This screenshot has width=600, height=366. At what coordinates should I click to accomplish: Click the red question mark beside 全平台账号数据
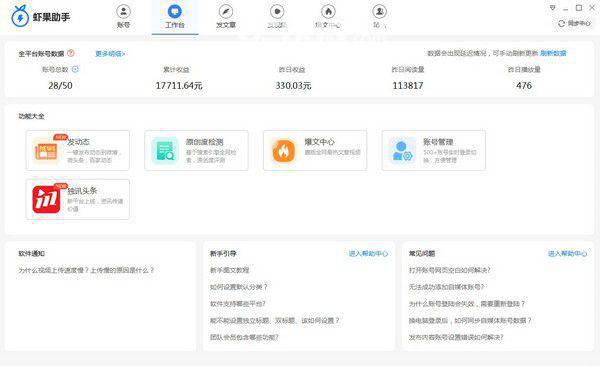71,53
